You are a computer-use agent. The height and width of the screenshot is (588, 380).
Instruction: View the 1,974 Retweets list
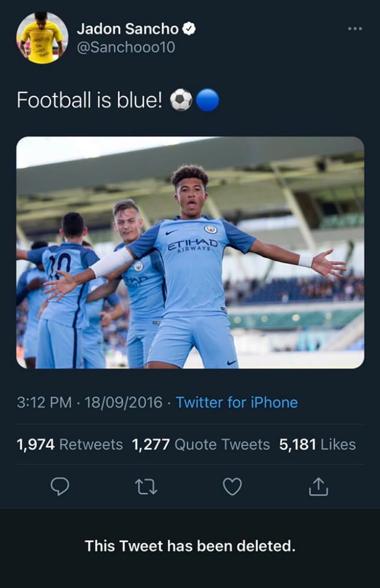point(69,444)
